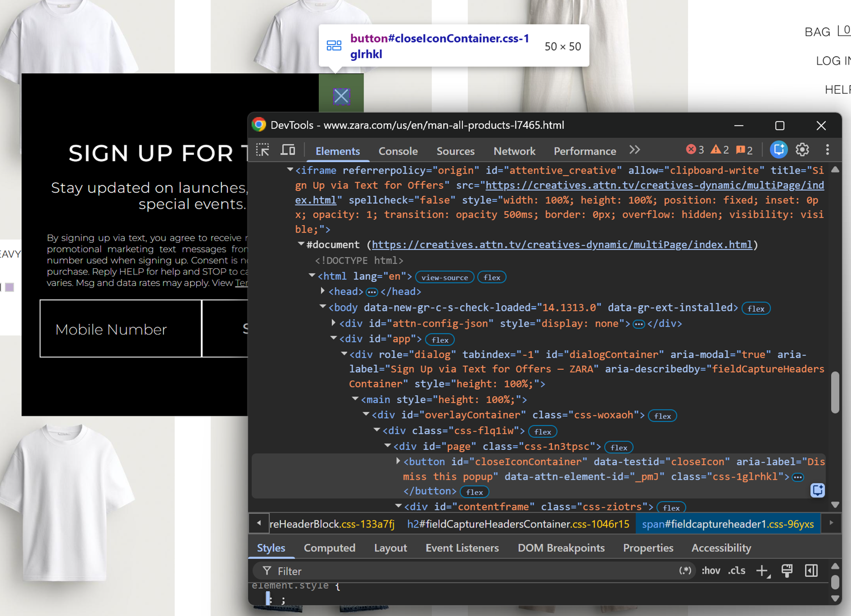Image resolution: width=851 pixels, height=616 pixels.
Task: Click the ellipsis inside closeIconContainer button
Action: (x=798, y=477)
